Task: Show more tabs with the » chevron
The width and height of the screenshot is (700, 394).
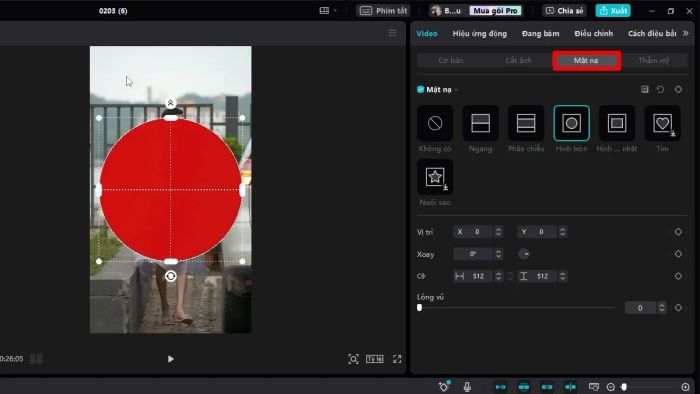Action: coord(685,33)
